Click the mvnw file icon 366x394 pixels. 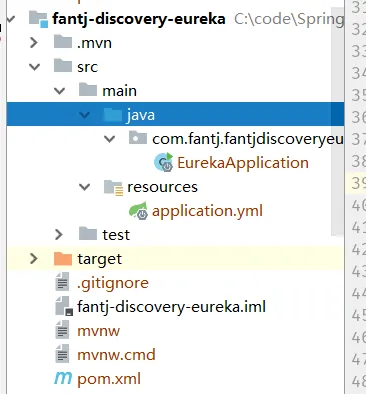click(x=62, y=330)
